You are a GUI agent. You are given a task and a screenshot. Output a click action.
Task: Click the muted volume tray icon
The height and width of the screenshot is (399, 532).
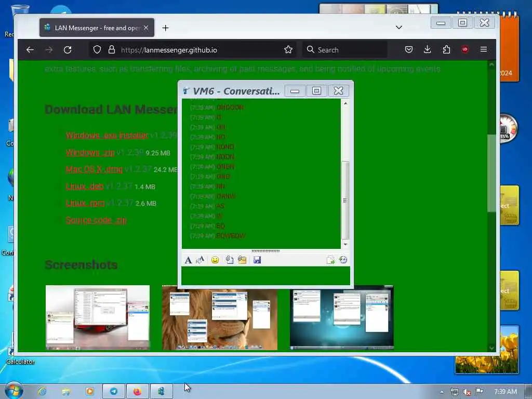tap(467, 392)
